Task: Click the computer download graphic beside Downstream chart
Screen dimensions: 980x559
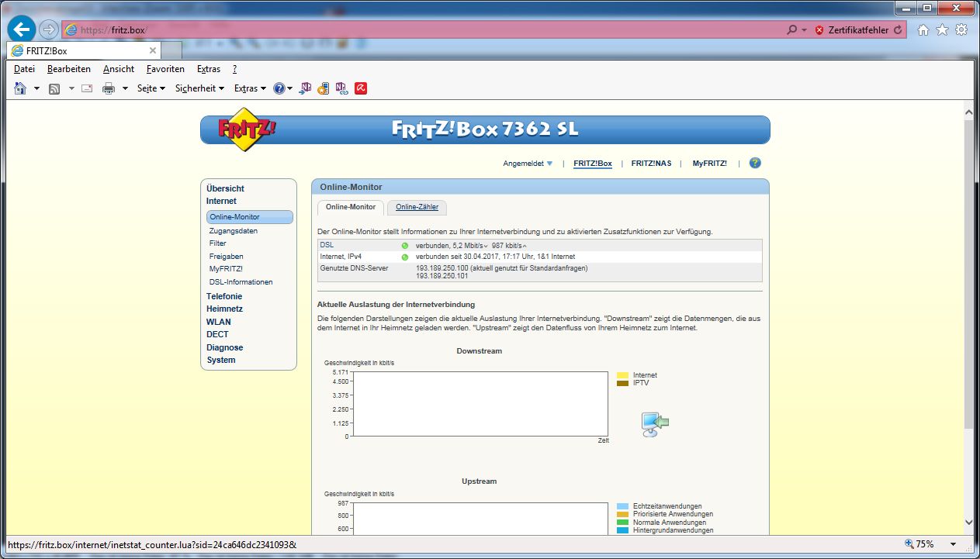Action: (x=654, y=423)
